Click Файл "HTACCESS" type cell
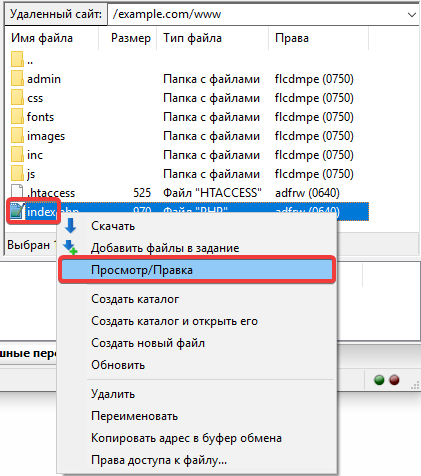421x476 pixels. coord(212,193)
